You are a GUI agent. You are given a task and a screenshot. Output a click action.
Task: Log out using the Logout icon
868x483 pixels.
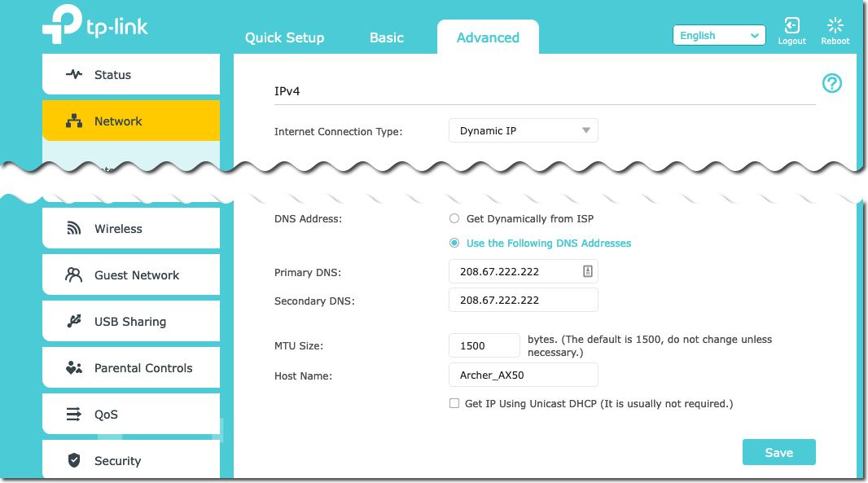click(791, 26)
